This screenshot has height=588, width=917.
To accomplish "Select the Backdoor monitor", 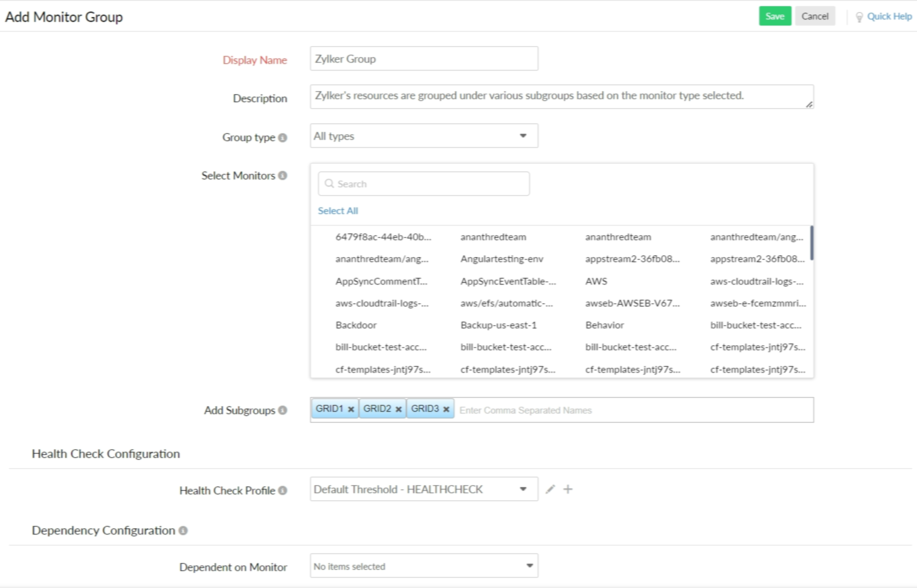I will click(x=355, y=325).
